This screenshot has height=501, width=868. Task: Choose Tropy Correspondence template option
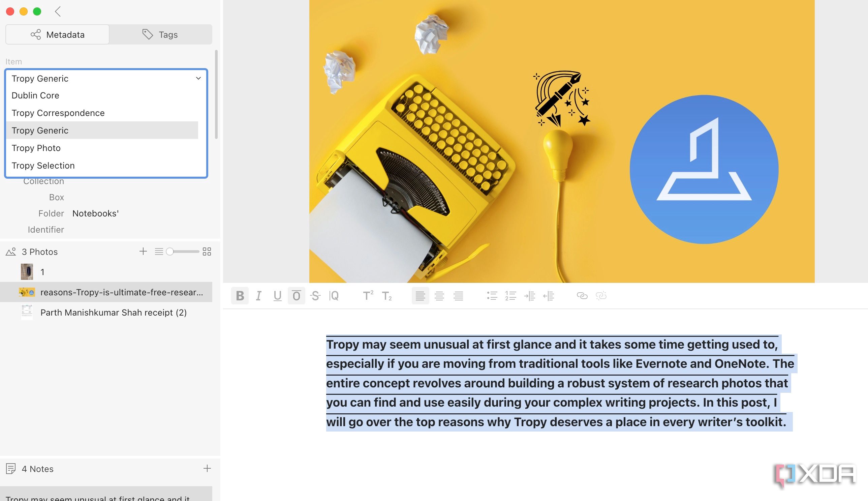point(102,113)
